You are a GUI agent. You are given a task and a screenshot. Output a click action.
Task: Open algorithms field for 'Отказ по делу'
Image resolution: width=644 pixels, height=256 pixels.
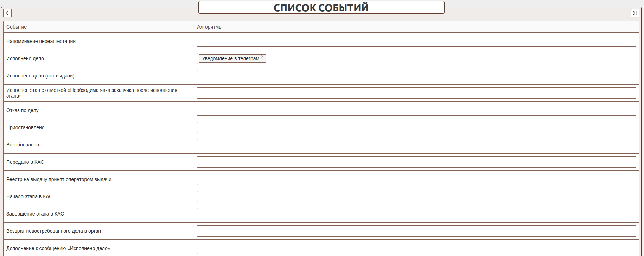coord(416,110)
